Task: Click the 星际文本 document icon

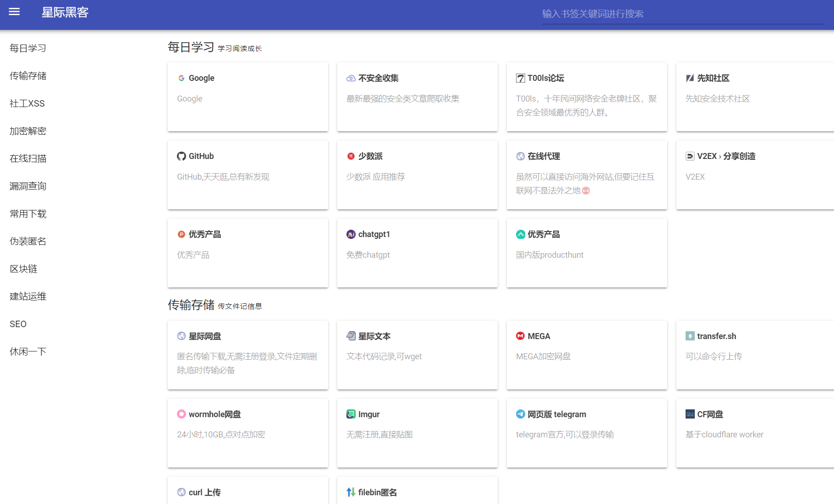Action: pos(351,336)
